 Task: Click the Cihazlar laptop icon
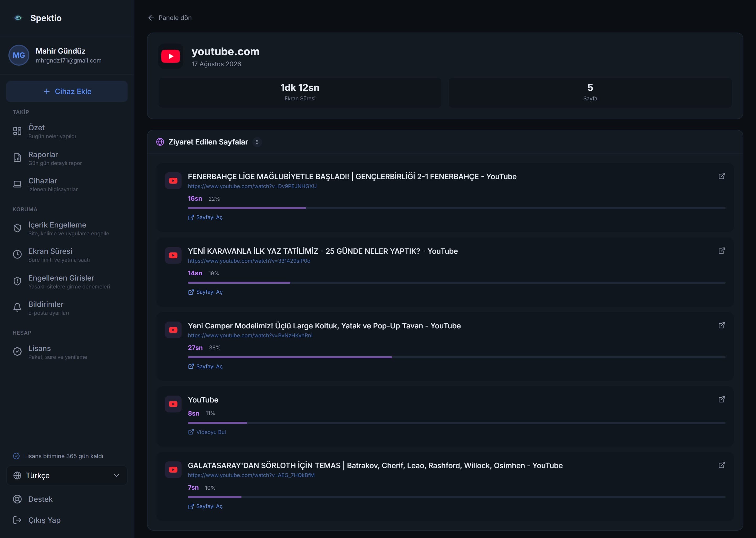coord(17,184)
